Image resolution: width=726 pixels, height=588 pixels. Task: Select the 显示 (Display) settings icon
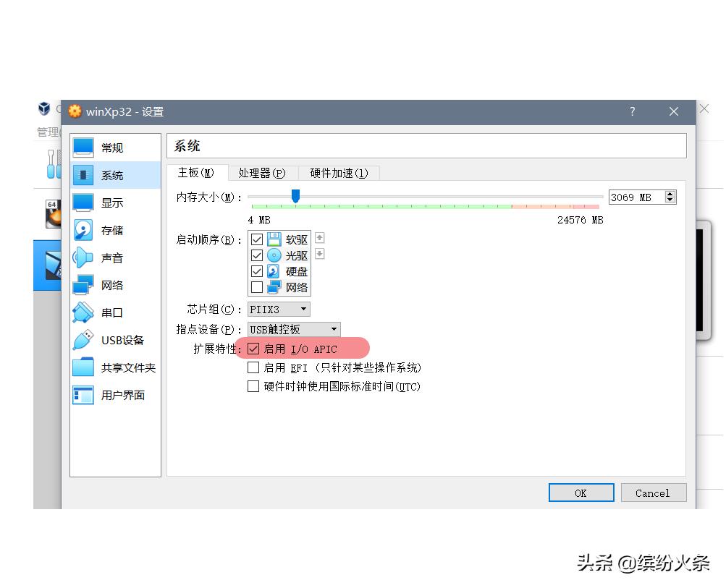point(112,203)
